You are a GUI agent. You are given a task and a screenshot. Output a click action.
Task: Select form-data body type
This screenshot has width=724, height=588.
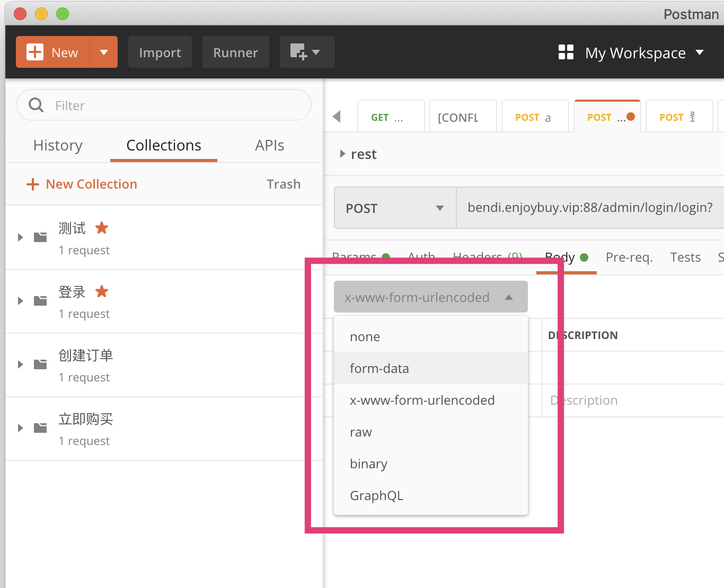431,368
